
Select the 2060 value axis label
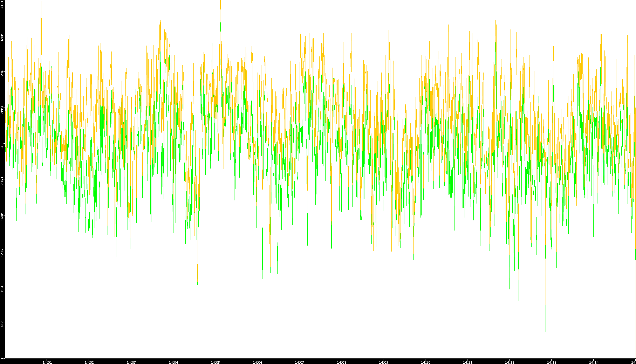click(2, 181)
